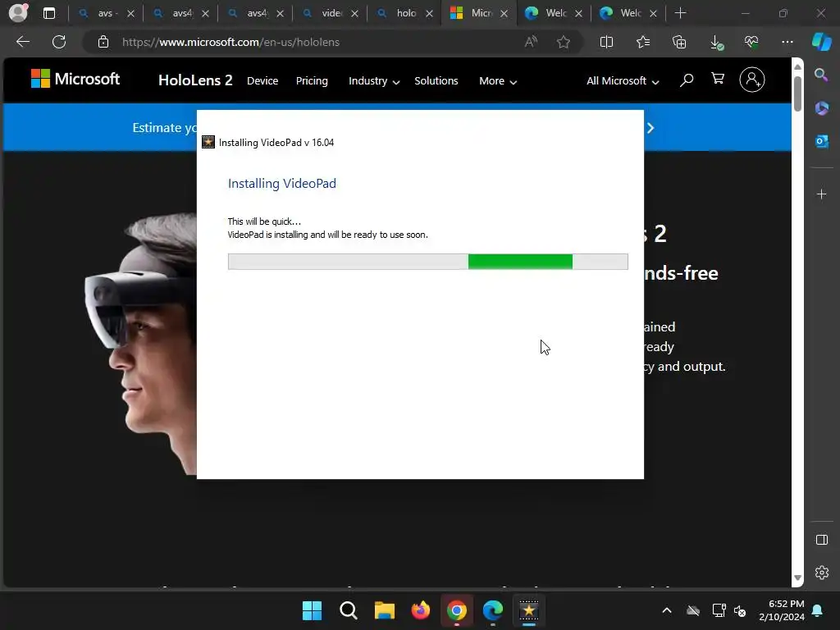Open a new tab with plus button

(x=680, y=13)
